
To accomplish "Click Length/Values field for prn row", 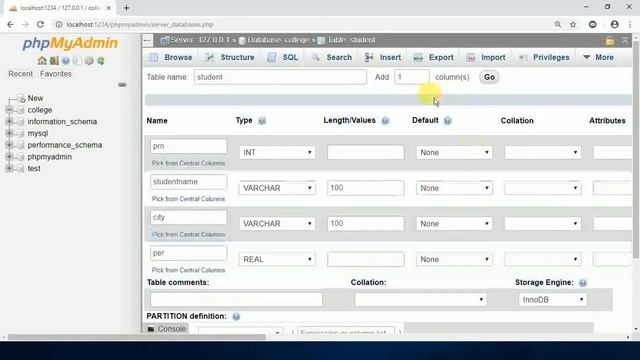I will [x=365, y=153].
